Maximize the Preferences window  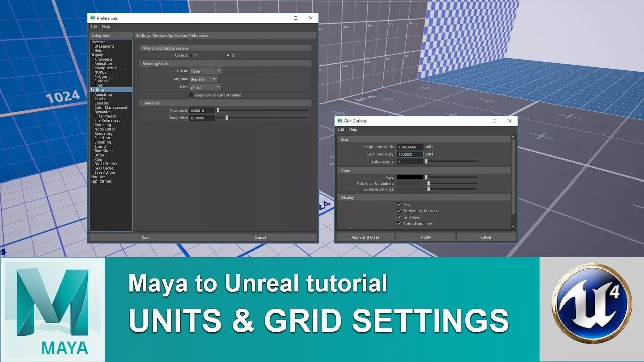tap(295, 18)
